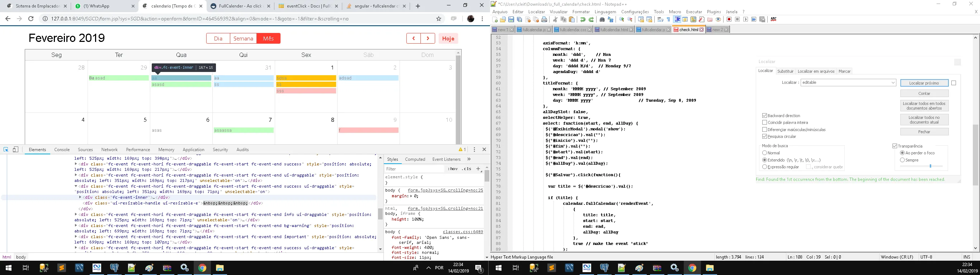Select the Expressão regular search mode

[x=764, y=167]
